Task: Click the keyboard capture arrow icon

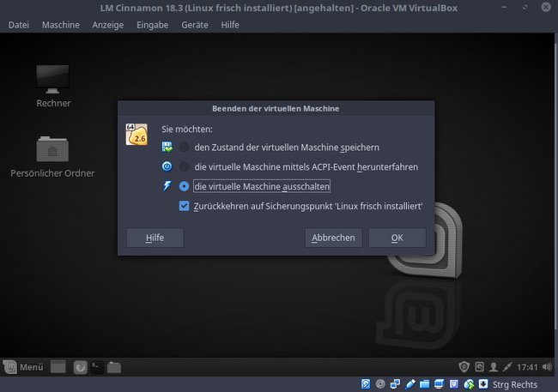Action: pyautogui.click(x=483, y=384)
